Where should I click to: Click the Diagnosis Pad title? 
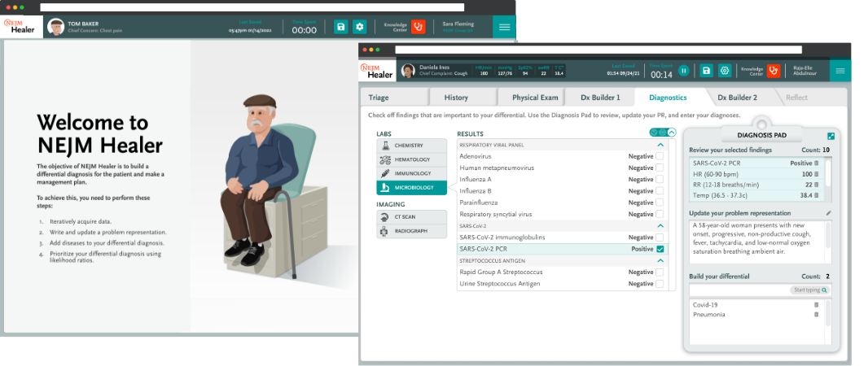tap(761, 134)
